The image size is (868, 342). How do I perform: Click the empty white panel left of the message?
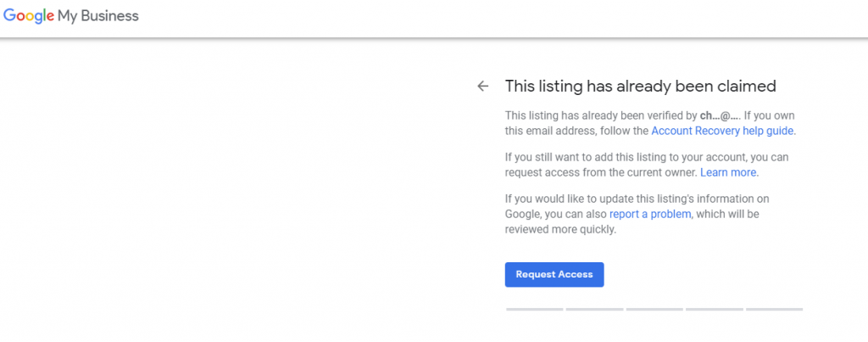tap(232, 188)
